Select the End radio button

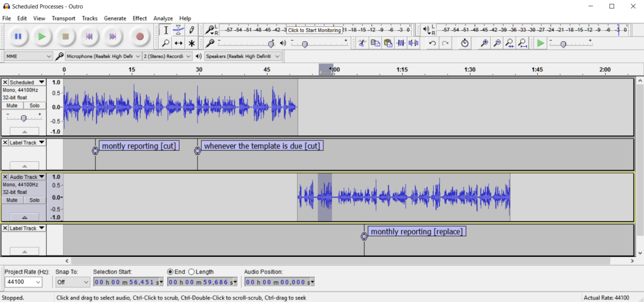[x=170, y=272]
